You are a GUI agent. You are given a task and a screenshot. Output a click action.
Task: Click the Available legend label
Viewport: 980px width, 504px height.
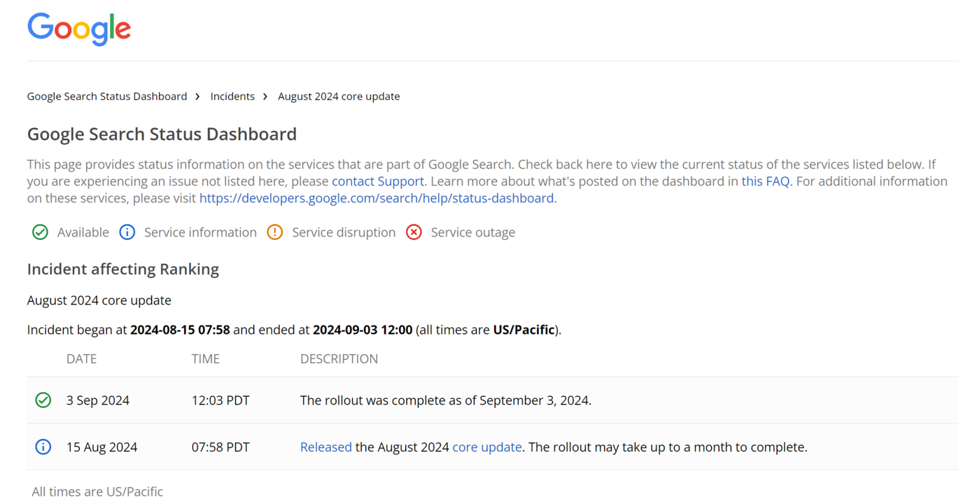click(x=83, y=232)
